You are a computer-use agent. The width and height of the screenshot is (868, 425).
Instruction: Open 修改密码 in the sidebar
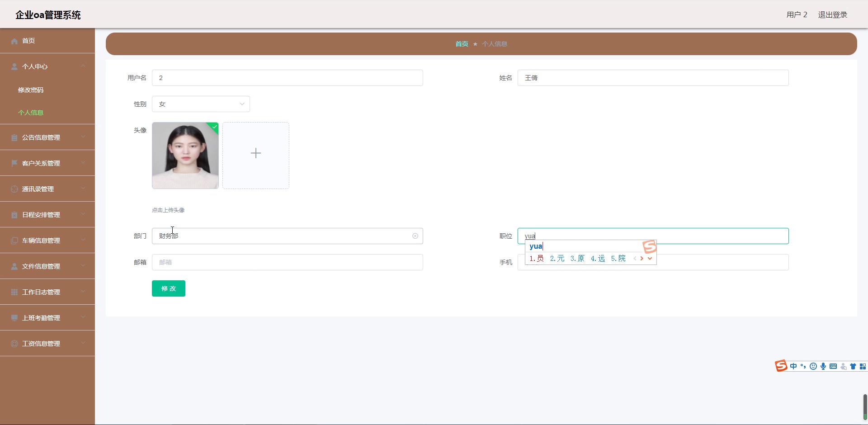tap(31, 90)
